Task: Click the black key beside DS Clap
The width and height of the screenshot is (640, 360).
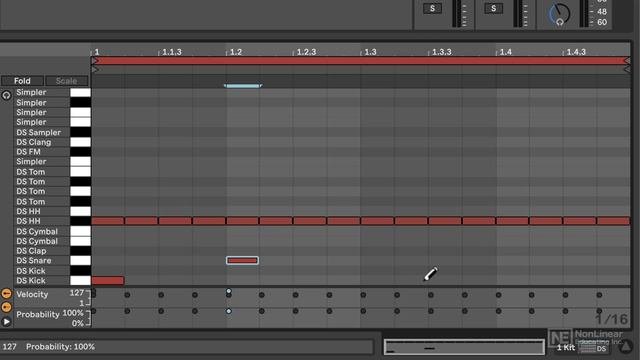Action: (x=80, y=251)
